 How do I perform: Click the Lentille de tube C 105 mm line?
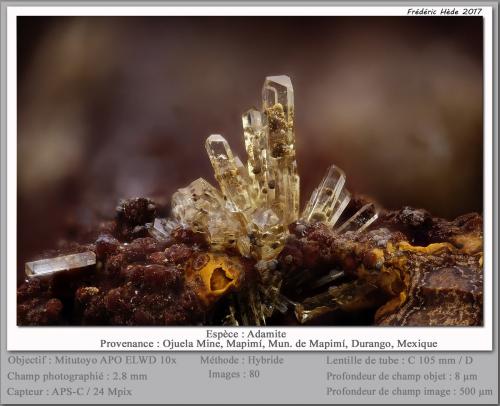coord(399,360)
